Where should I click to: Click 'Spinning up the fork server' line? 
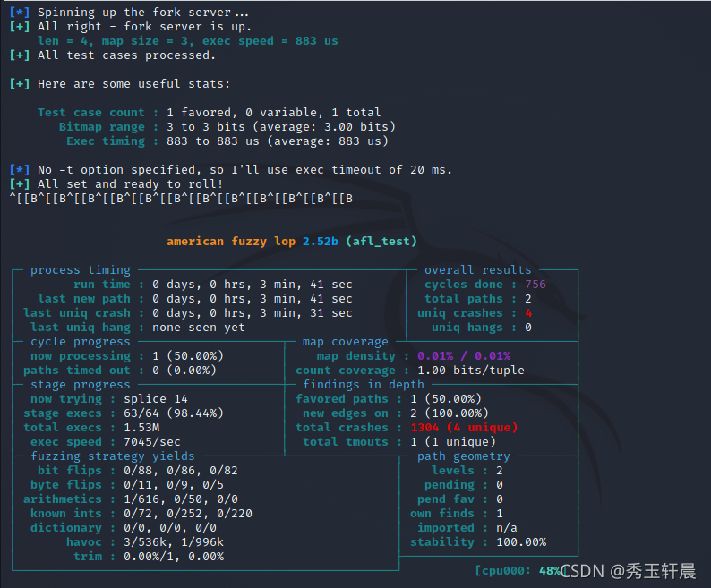[x=129, y=13]
